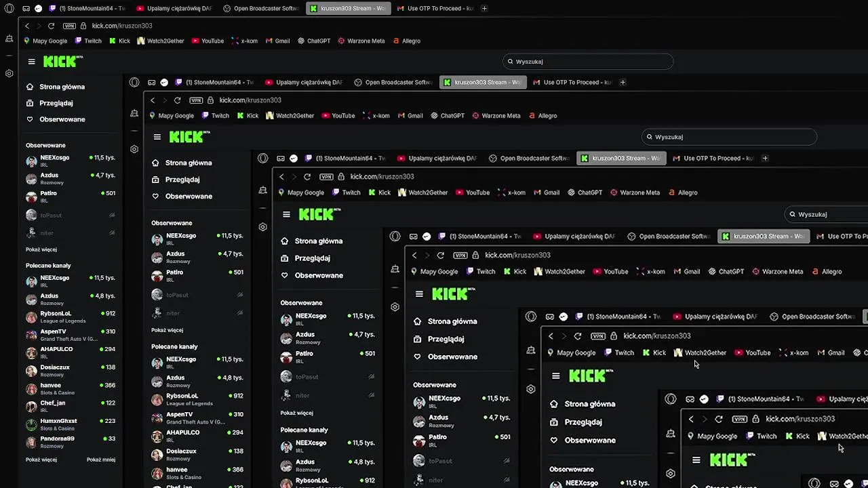Collapse recommended channels with the outermost Pokaż mniej
868x488 pixels.
click(101, 460)
